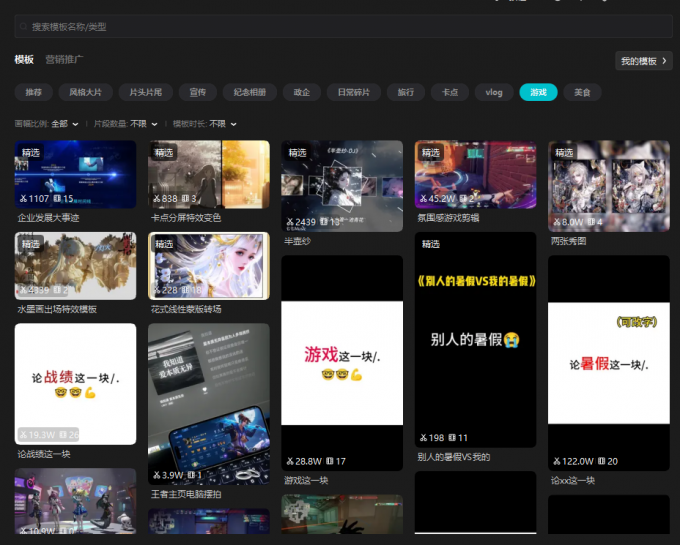Click the 1107 usage scissors icon

(x=23, y=199)
